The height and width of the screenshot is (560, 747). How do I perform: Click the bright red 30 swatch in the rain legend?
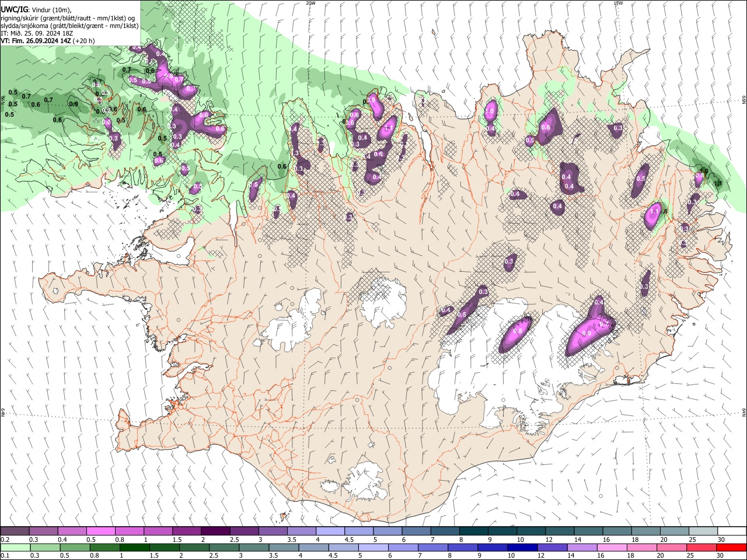(x=731, y=547)
